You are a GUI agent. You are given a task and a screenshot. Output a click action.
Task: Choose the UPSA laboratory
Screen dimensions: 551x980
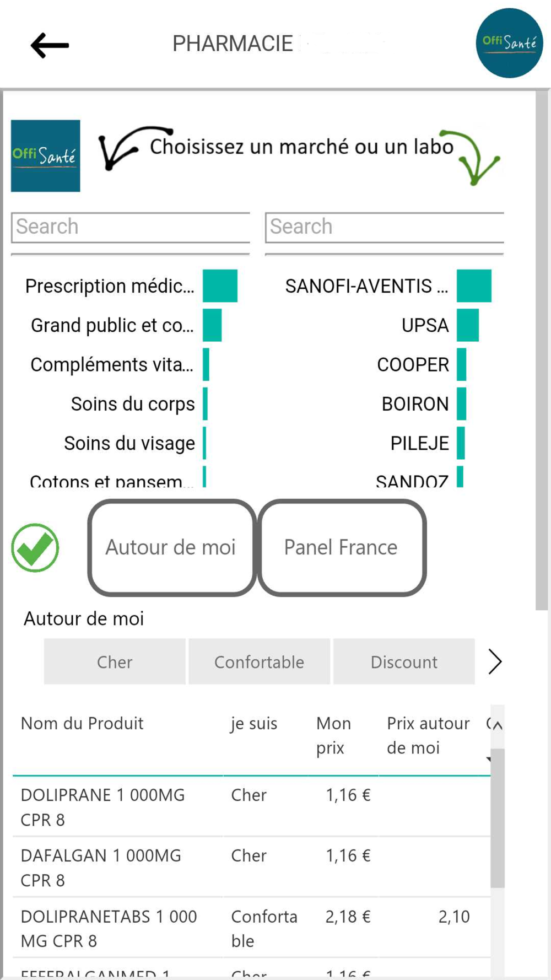(425, 325)
